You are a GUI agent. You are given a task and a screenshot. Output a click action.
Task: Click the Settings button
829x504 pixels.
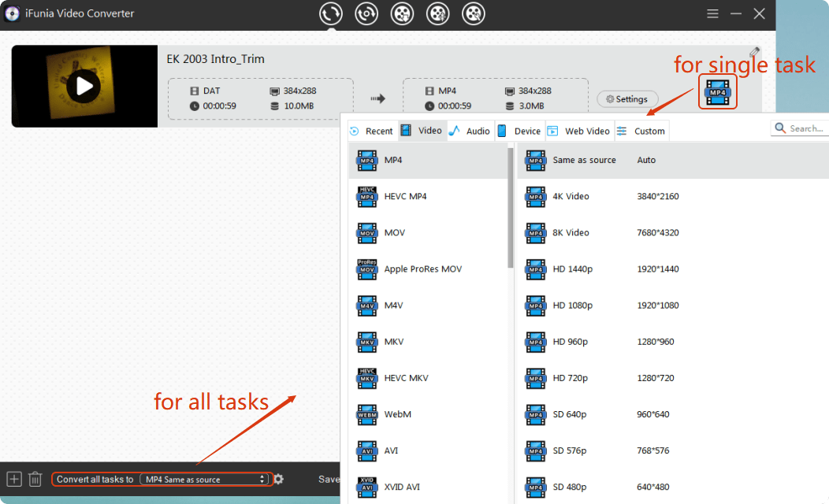coord(627,99)
